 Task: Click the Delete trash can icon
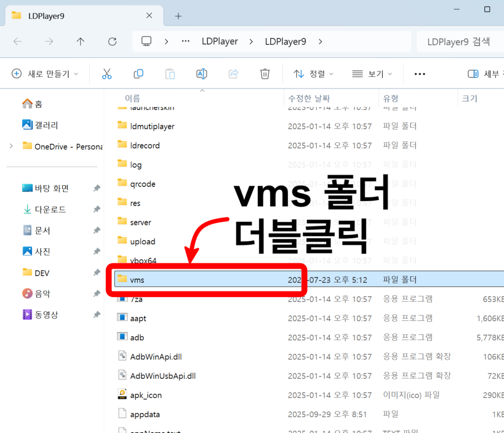pyautogui.click(x=265, y=74)
